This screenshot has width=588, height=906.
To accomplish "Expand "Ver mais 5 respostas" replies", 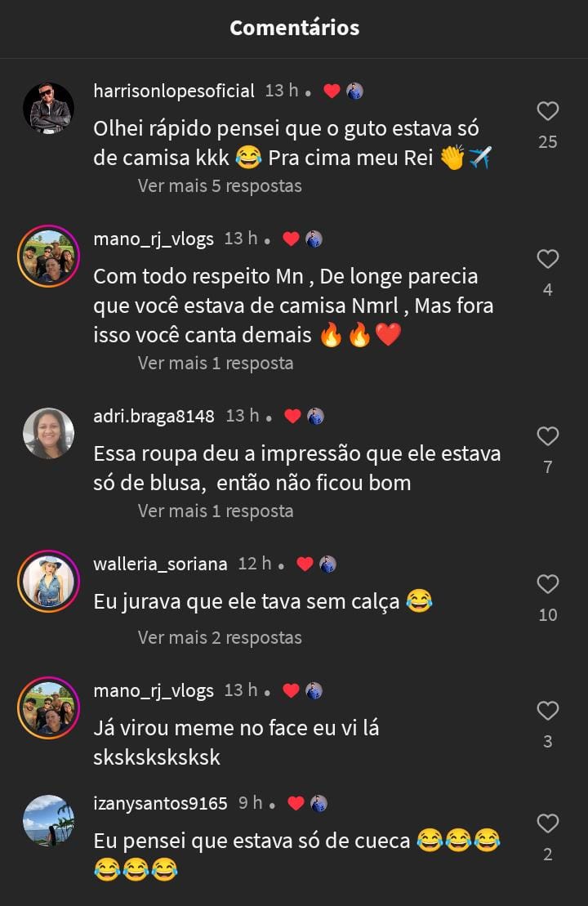I will (220, 185).
